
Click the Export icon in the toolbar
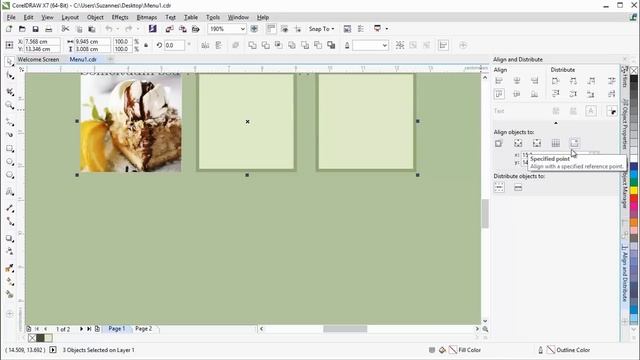[x=182, y=29]
